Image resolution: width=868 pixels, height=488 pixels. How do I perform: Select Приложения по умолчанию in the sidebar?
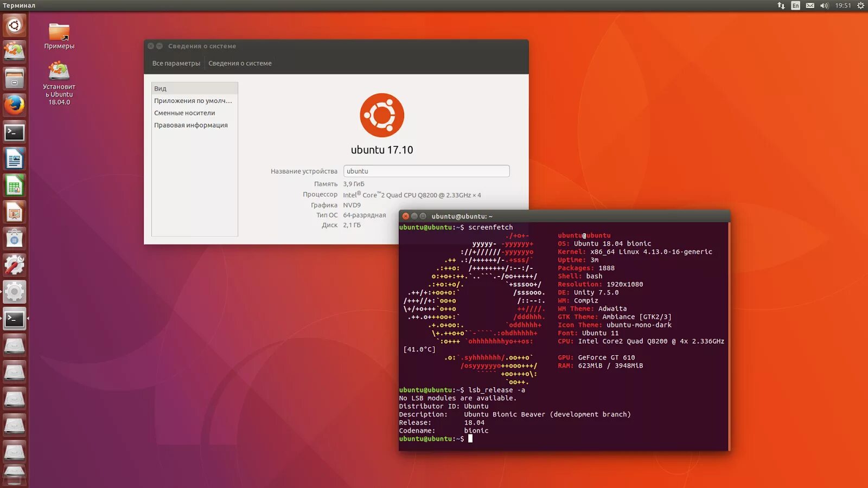[x=195, y=101]
